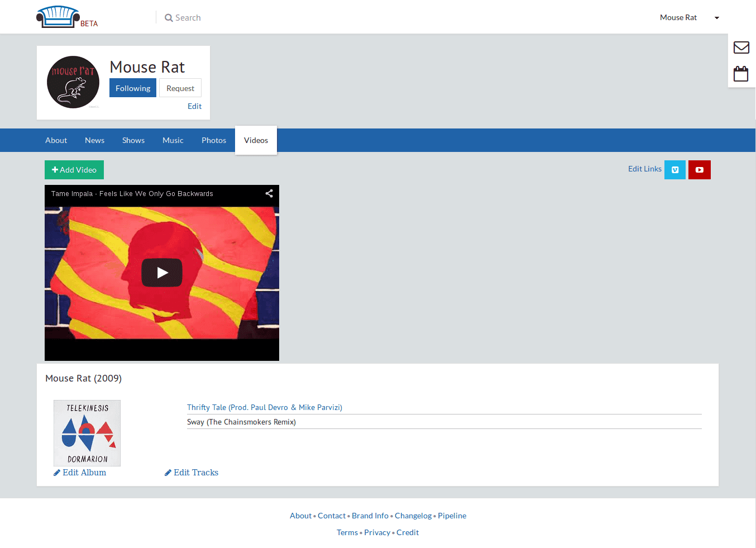
Task: Open the messages envelope icon
Action: 741,47
